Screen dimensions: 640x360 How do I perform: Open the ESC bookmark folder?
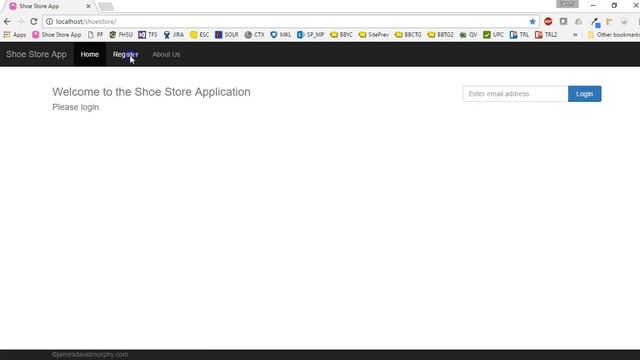(x=200, y=35)
